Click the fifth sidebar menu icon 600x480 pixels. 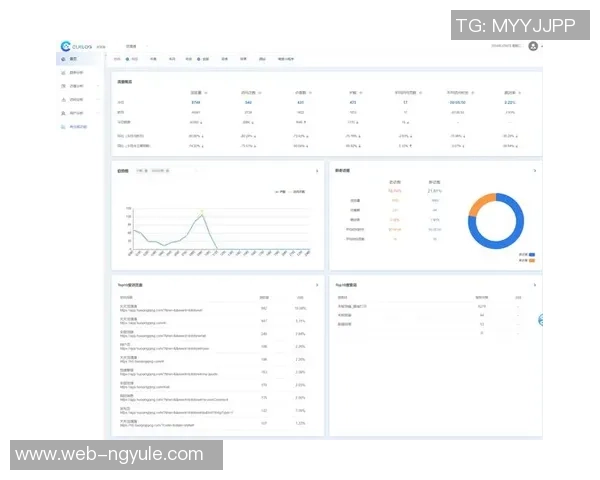(62, 114)
